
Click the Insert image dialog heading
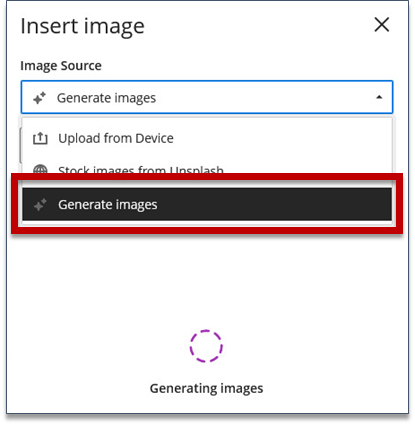pyautogui.click(x=82, y=26)
